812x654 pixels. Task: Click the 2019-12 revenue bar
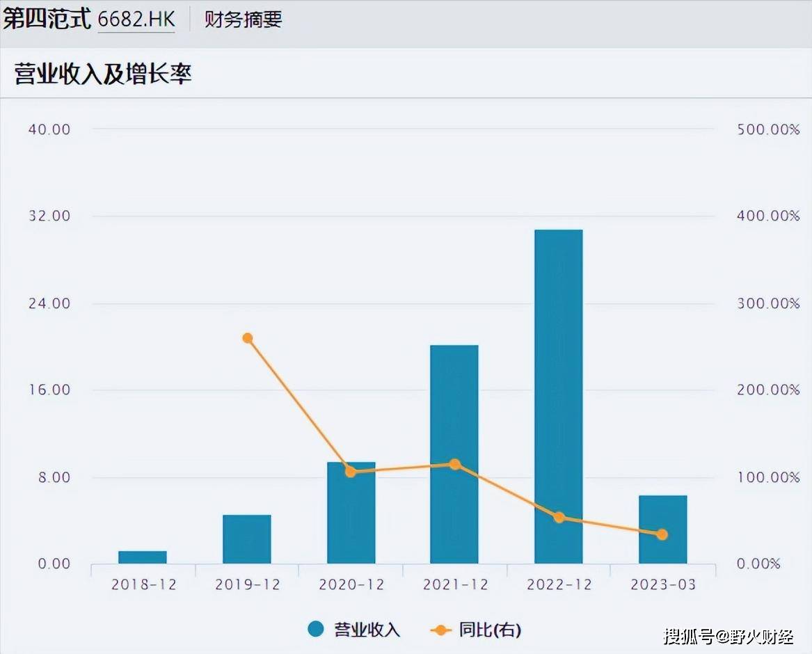tap(247, 539)
